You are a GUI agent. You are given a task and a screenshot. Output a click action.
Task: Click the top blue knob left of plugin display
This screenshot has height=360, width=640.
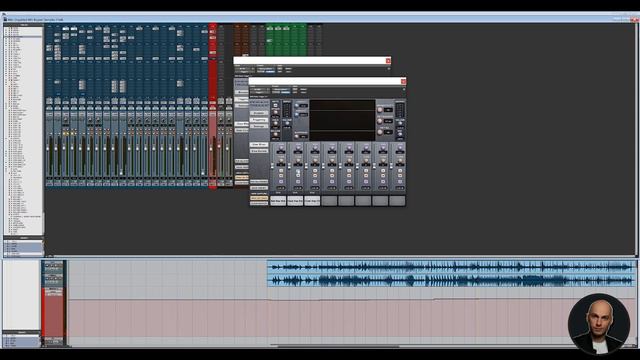pyautogui.click(x=297, y=106)
